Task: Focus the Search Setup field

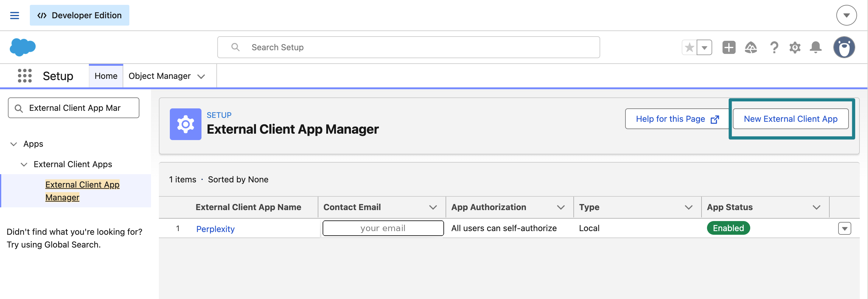Action: point(408,47)
